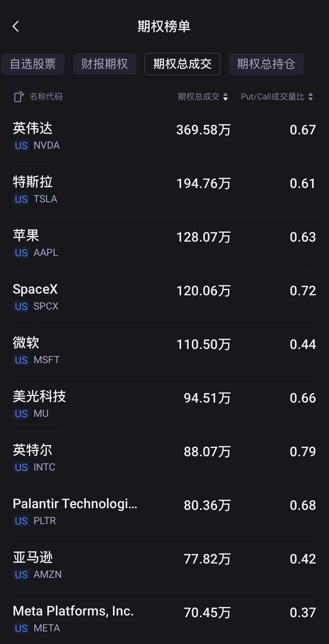Open Meta Platforms, Inc. row
The image size is (329, 644).
(x=164, y=619)
